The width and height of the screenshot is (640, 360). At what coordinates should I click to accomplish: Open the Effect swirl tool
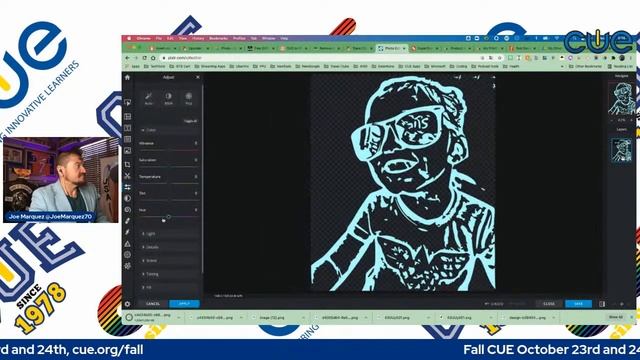pos(127,209)
